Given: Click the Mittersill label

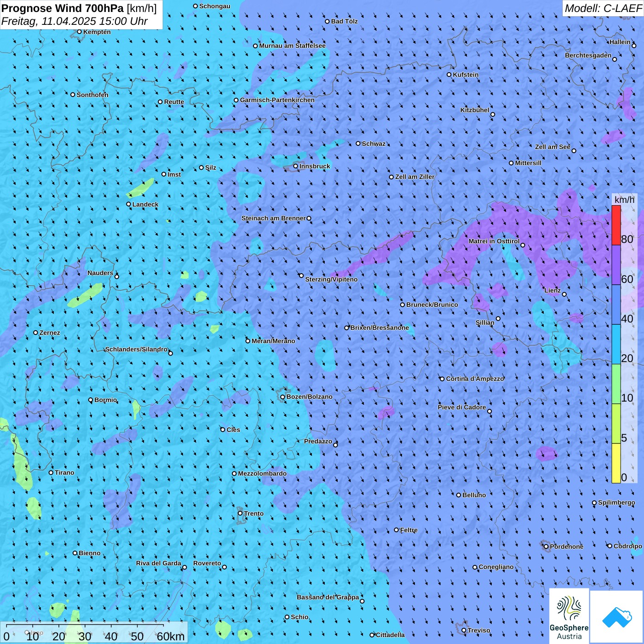Looking at the screenshot, I should coord(528,163).
